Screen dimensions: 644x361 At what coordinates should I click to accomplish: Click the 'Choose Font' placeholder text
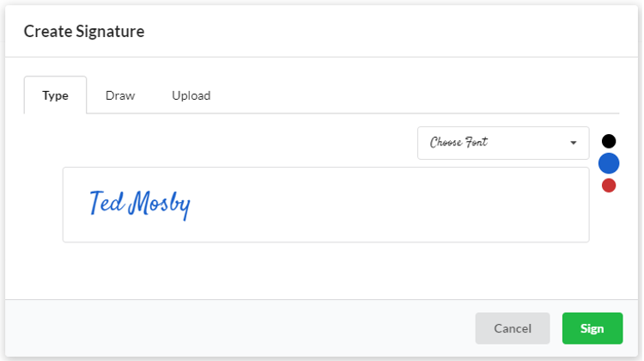click(x=459, y=143)
